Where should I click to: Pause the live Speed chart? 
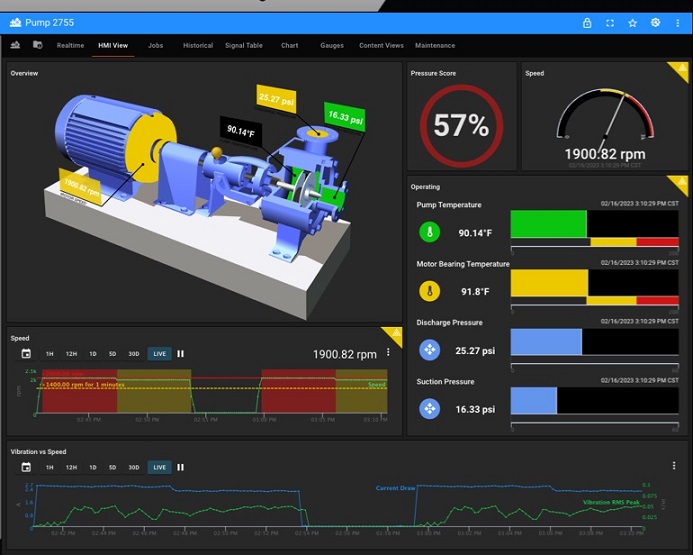coord(181,354)
